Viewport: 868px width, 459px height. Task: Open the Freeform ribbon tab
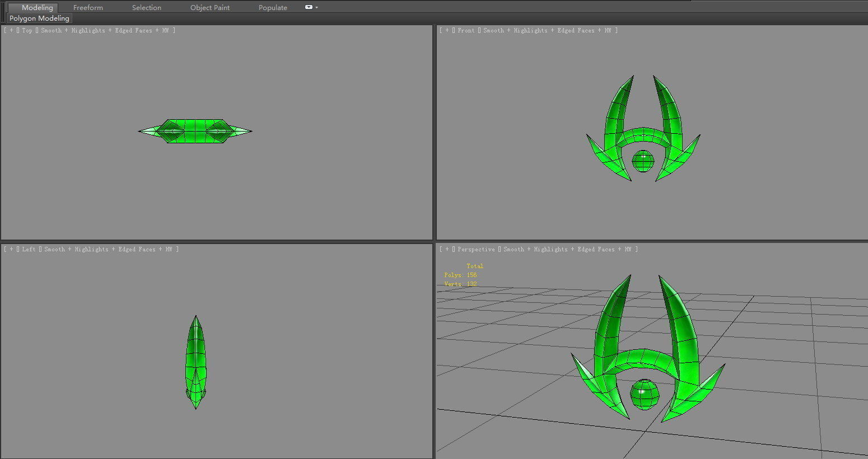coord(88,8)
